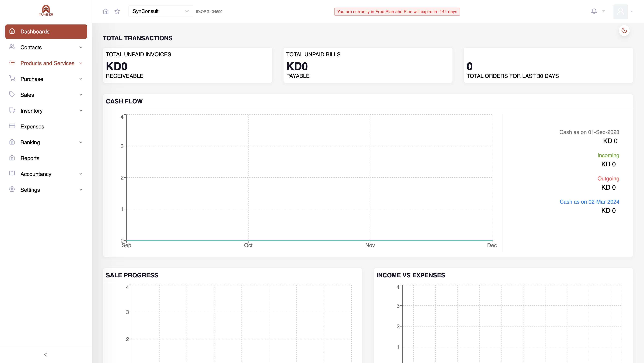Expand the Inventory menu chevron
The width and height of the screenshot is (644, 363).
pos(81,111)
